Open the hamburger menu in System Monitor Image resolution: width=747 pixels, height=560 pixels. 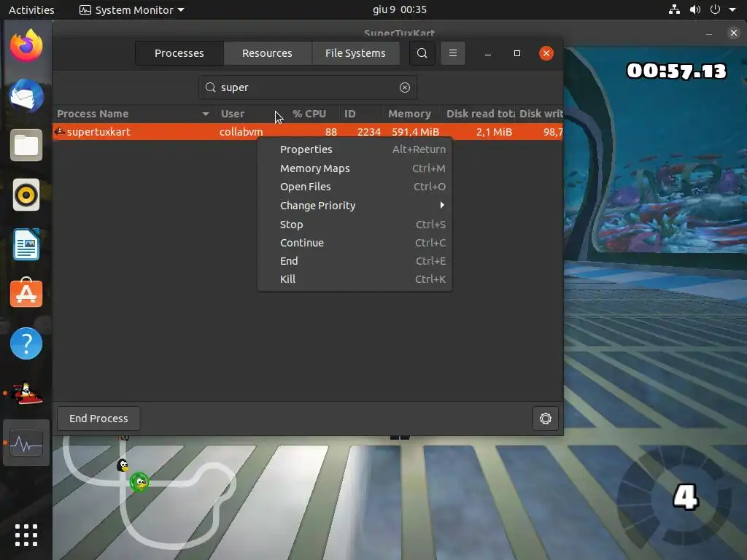point(453,52)
